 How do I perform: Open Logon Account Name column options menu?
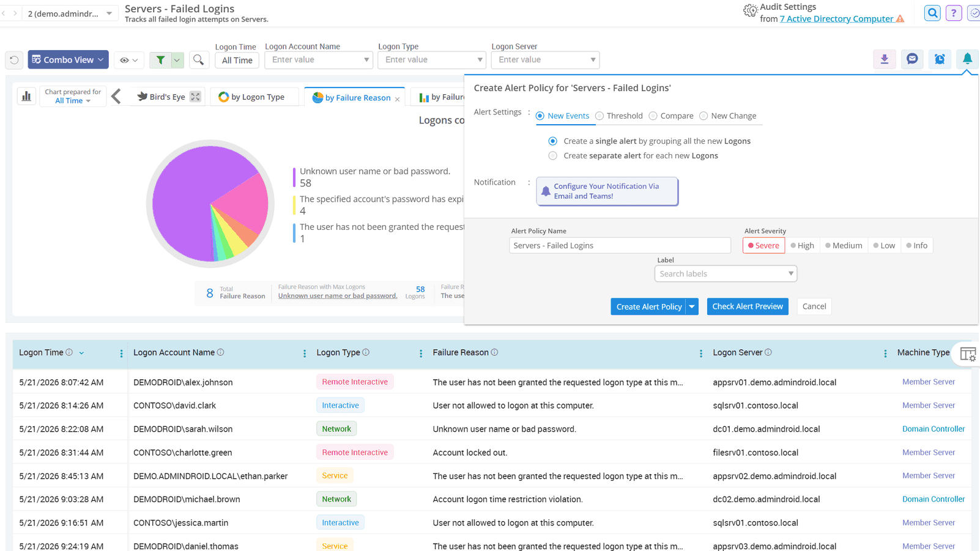(x=305, y=353)
